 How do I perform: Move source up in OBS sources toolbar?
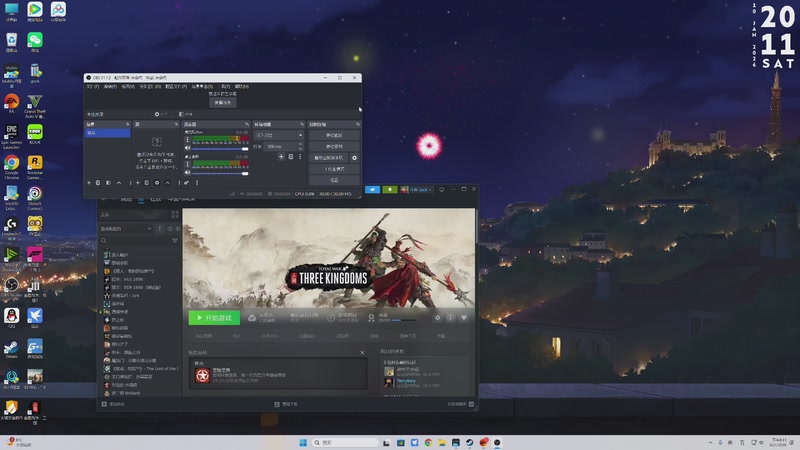point(167,183)
